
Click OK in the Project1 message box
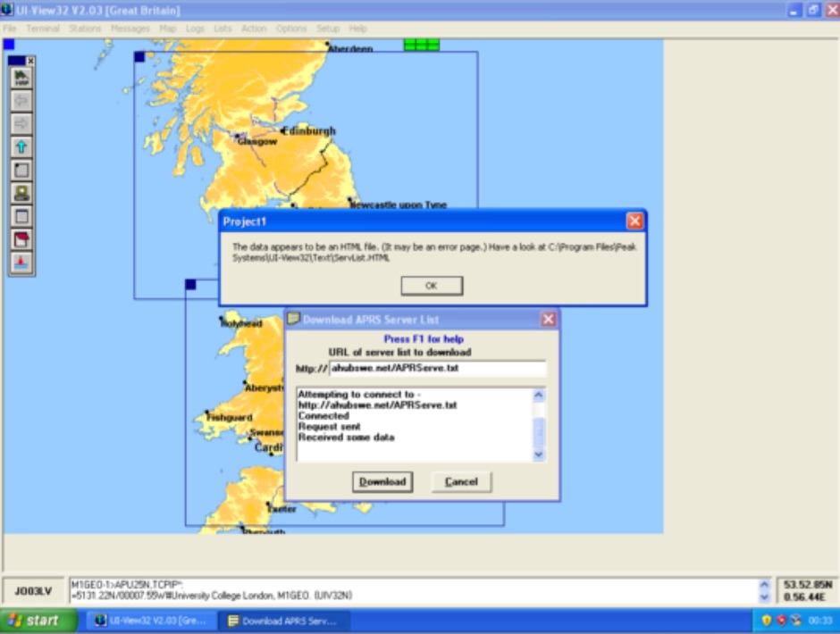pos(432,286)
